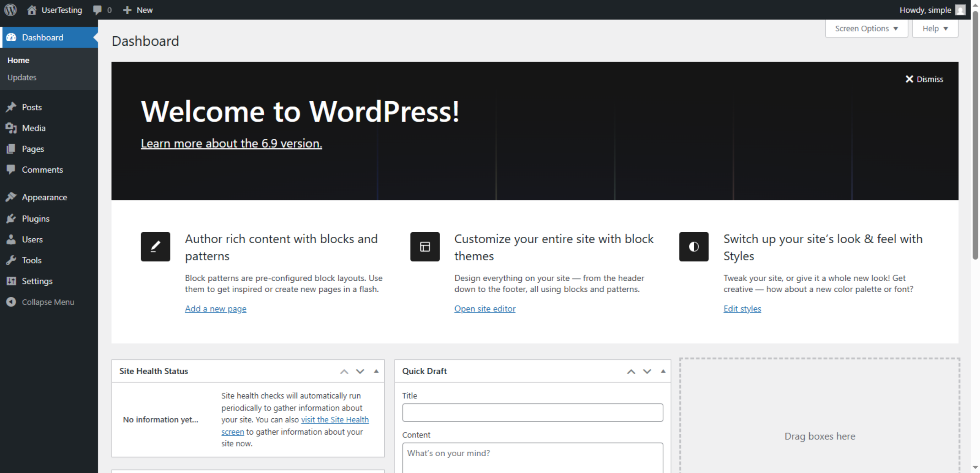This screenshot has width=980, height=473.
Task: Click the WordPress logo in the admin bar
Action: pyautogui.click(x=10, y=9)
